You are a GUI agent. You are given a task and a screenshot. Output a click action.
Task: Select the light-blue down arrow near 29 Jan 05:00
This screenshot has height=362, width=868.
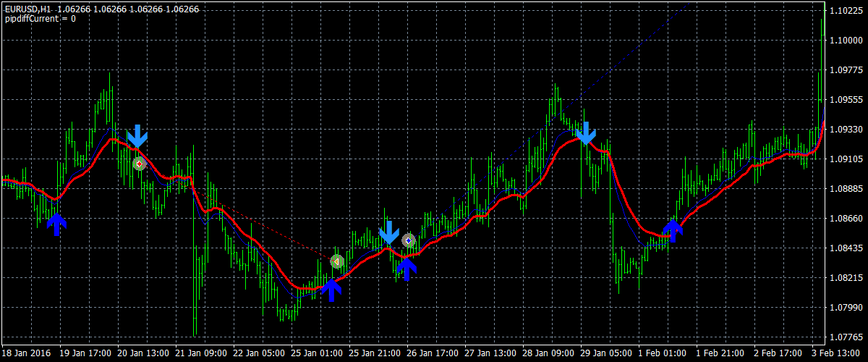[586, 132]
